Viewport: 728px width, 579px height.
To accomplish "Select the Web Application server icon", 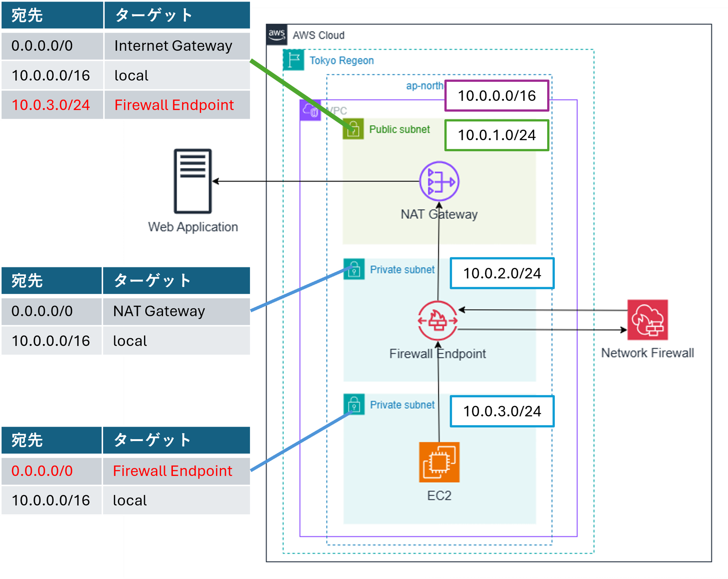I will [x=193, y=181].
